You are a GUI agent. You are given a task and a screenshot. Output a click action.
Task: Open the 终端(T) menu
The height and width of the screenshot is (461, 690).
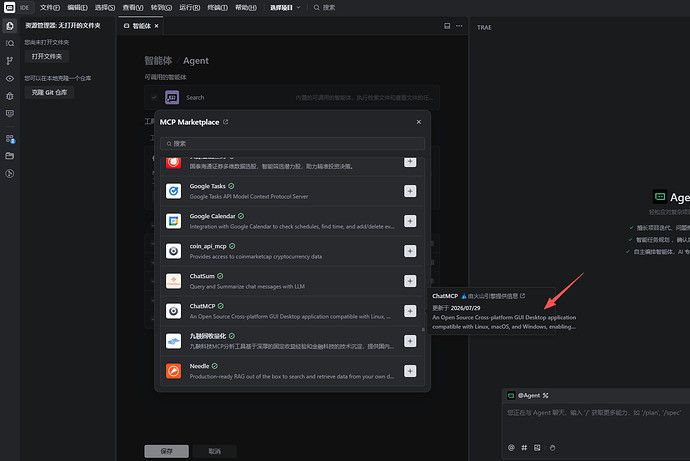218,7
